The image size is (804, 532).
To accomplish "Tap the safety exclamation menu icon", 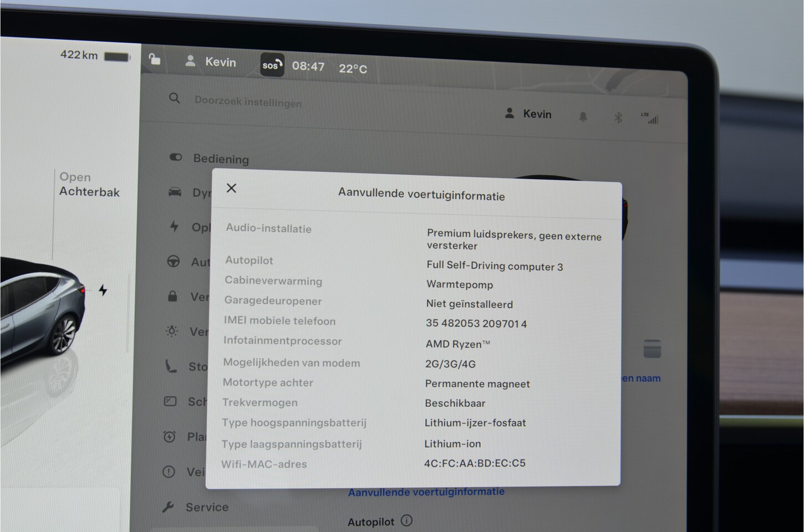I will pyautogui.click(x=169, y=472).
